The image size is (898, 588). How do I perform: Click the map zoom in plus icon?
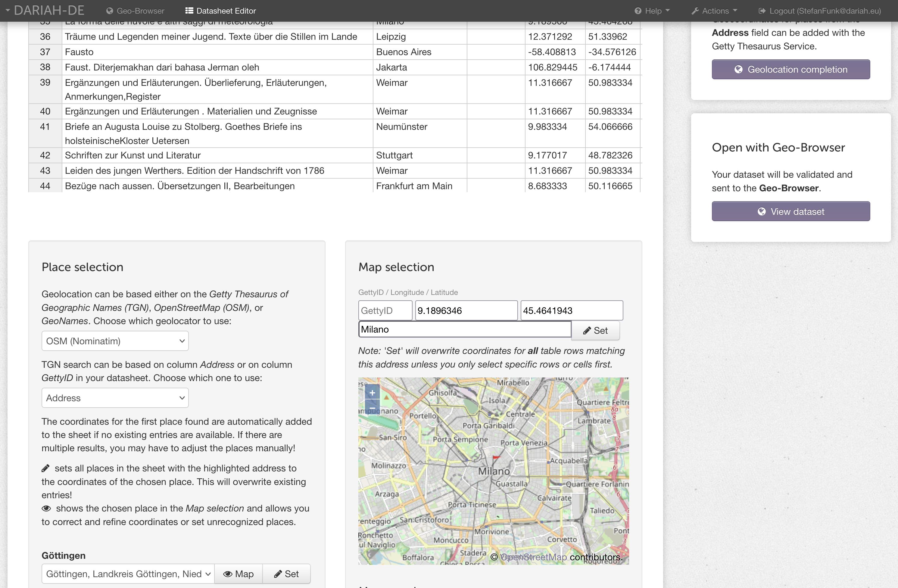372,393
